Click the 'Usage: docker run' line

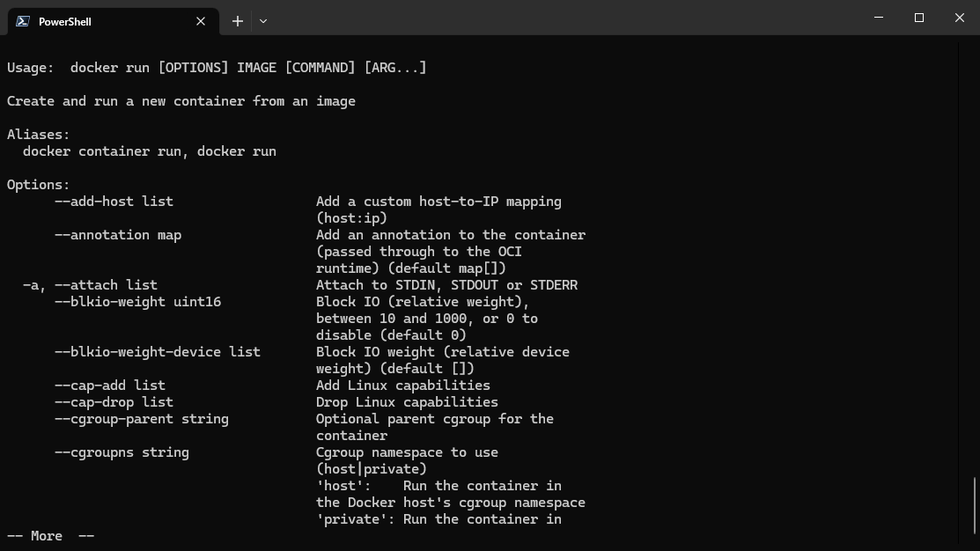click(x=217, y=68)
